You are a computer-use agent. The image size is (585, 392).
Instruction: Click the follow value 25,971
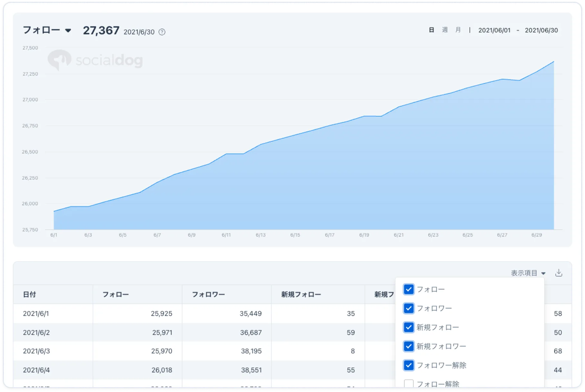(x=162, y=332)
